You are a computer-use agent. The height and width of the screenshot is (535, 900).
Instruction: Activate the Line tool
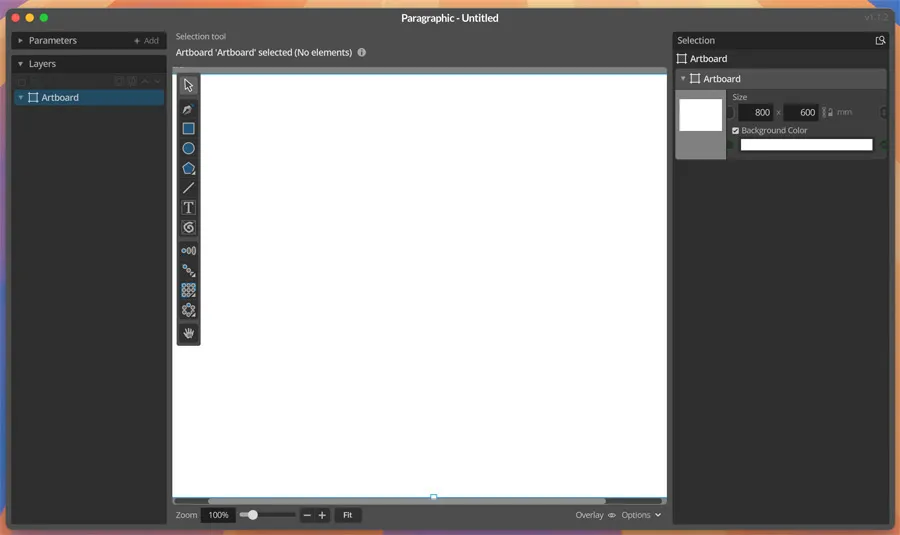tap(188, 188)
